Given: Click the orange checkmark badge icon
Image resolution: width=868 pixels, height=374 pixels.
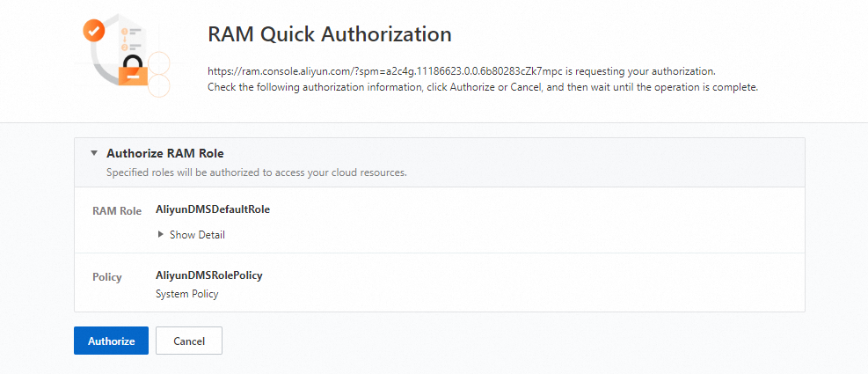Looking at the screenshot, I should pyautogui.click(x=93, y=32).
